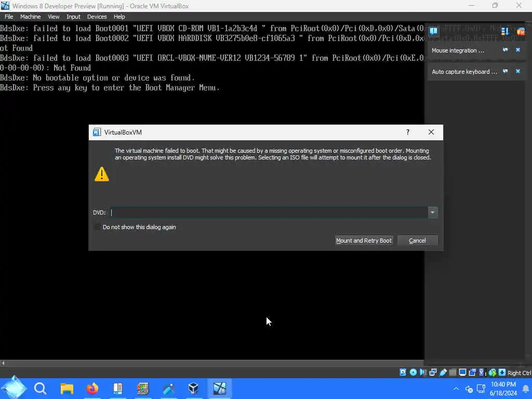Open the Machine menu
The width and height of the screenshot is (532, 399).
30,17
